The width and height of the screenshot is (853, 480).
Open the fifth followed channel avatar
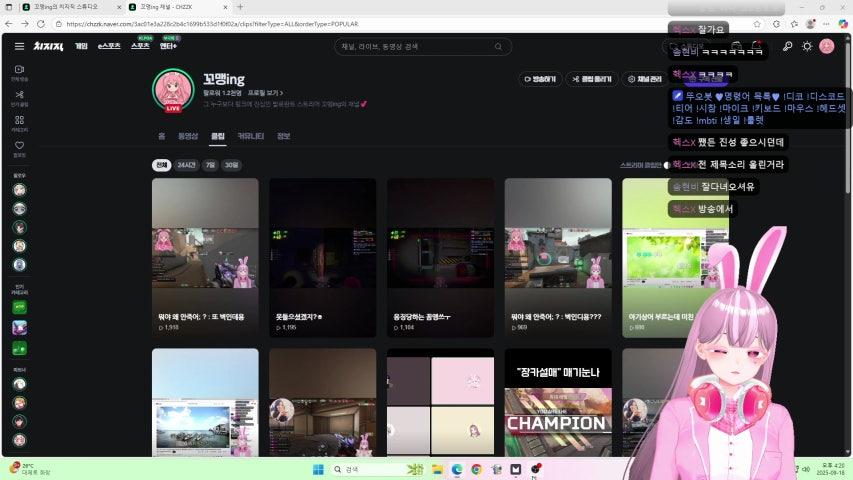point(20,264)
